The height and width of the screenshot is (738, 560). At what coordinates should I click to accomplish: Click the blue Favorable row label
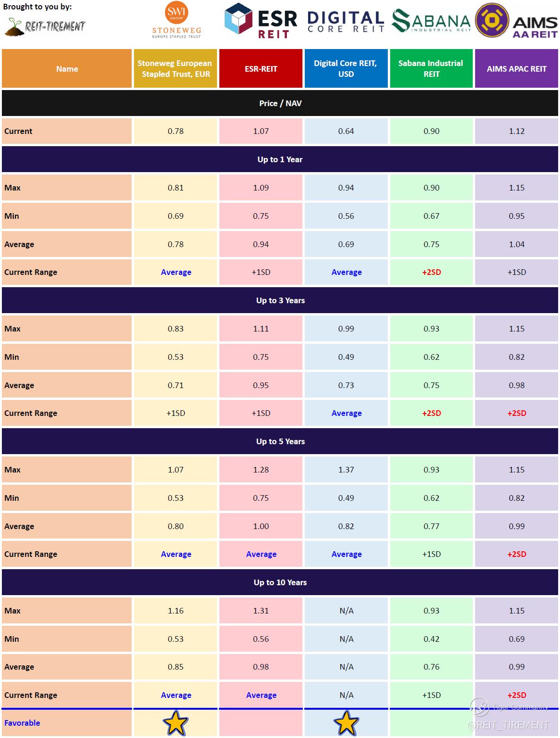click(x=22, y=723)
